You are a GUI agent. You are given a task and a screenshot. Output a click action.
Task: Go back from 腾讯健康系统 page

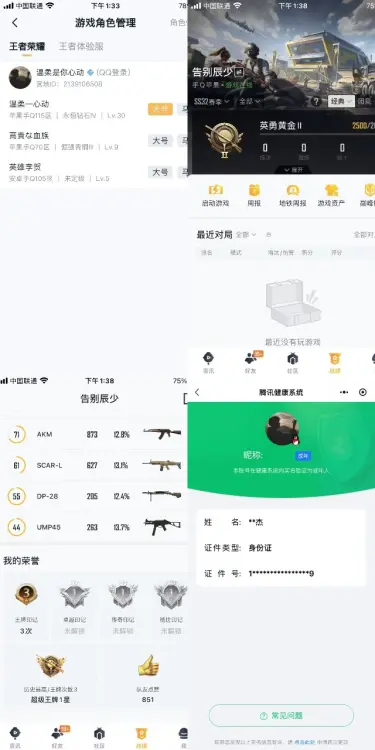[198, 392]
